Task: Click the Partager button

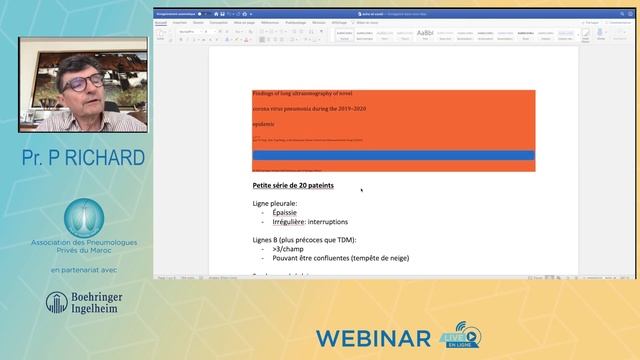Action: pos(590,23)
